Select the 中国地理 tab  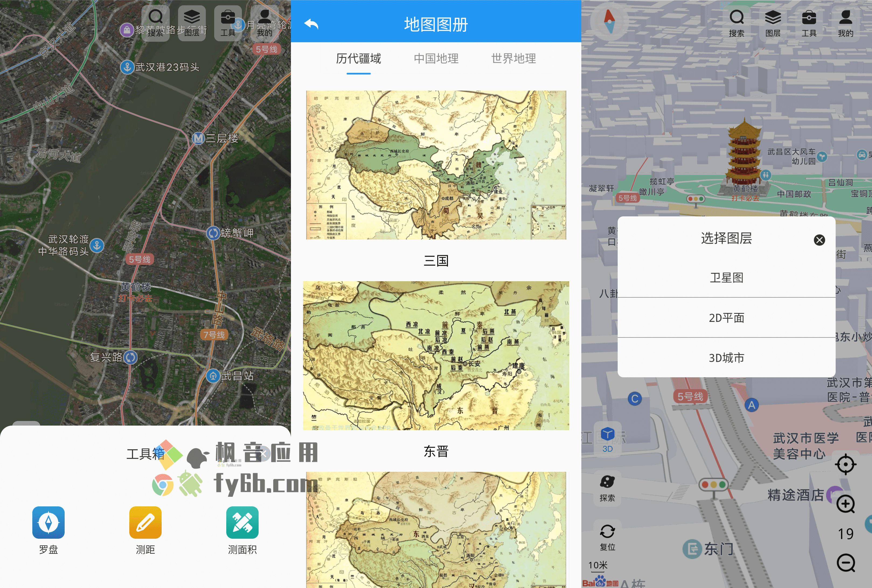pyautogui.click(x=436, y=58)
